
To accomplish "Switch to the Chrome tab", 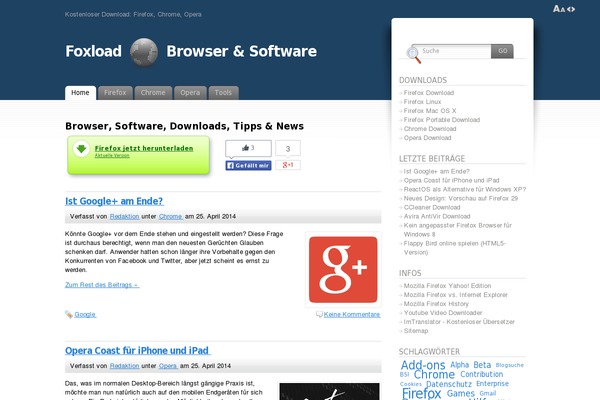I will coord(153,93).
